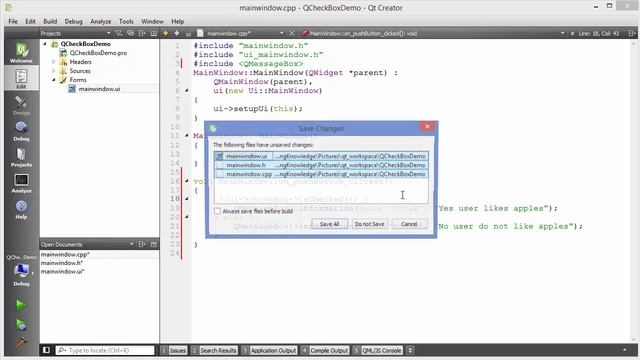The image size is (640, 360).
Task: Show the Issues output pane
Action: (174, 350)
